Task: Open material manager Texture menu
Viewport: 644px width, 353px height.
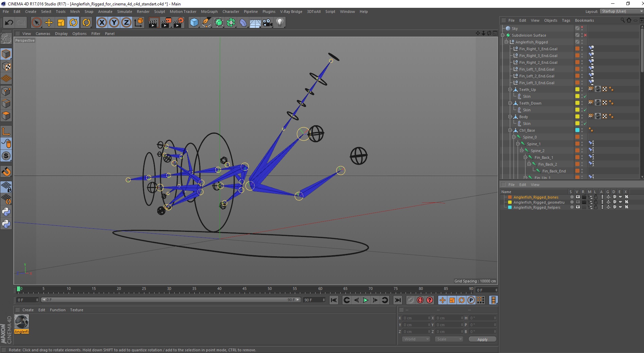Action: click(76, 310)
